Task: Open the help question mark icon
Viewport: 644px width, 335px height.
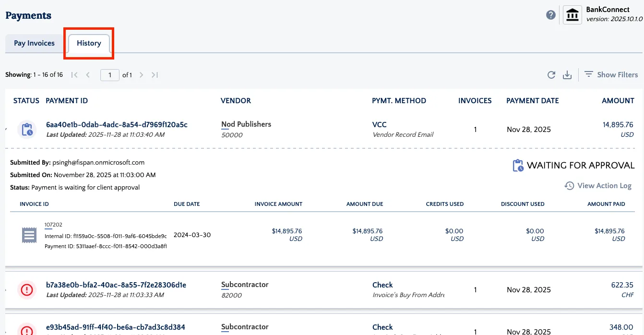Action: [551, 15]
